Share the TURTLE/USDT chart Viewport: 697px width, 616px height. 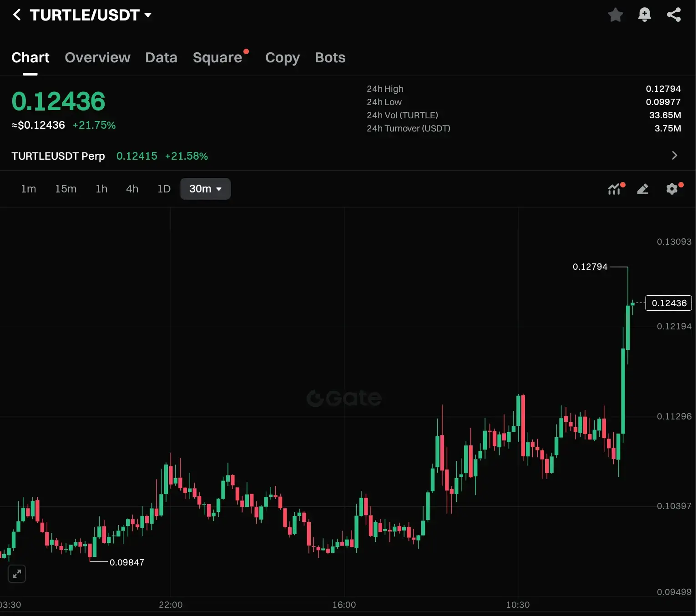(674, 15)
